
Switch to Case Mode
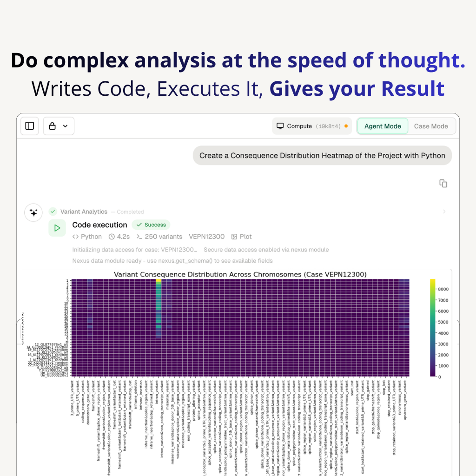tap(431, 126)
